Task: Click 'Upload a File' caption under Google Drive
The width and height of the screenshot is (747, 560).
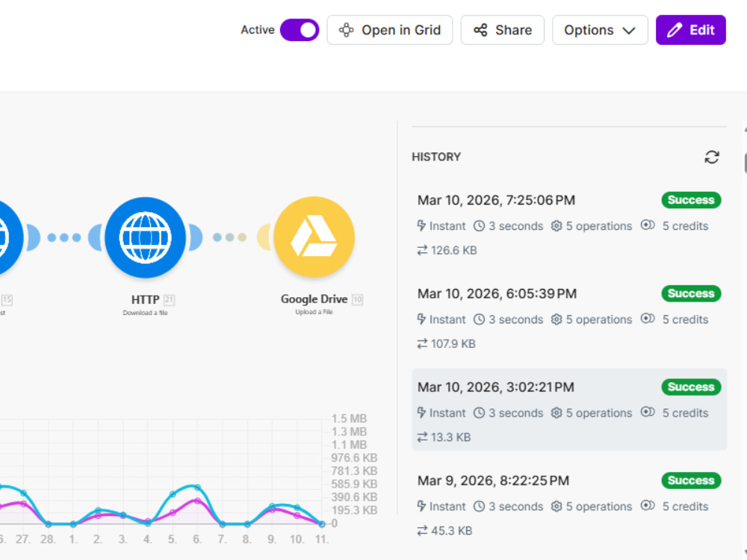Action: 314,312
